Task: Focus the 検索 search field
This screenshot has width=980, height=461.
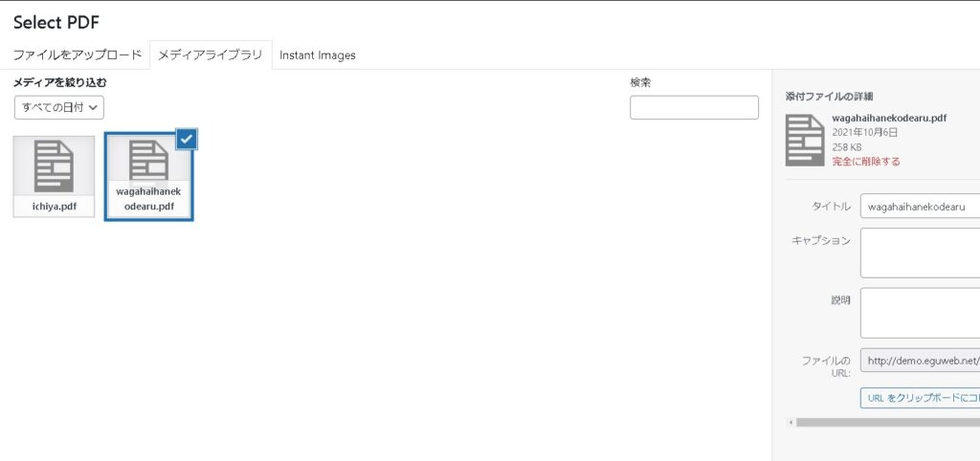Action: click(694, 107)
